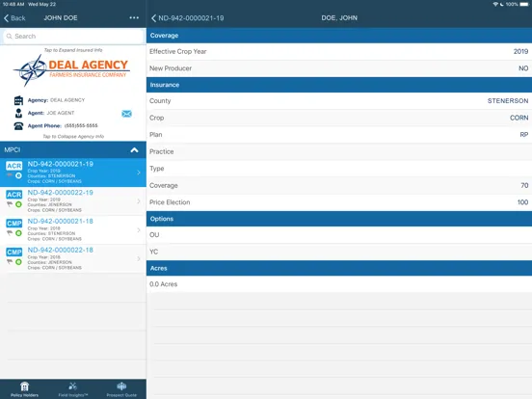Switch to Prospect Quote tab
The image size is (532, 399).
[121, 389]
